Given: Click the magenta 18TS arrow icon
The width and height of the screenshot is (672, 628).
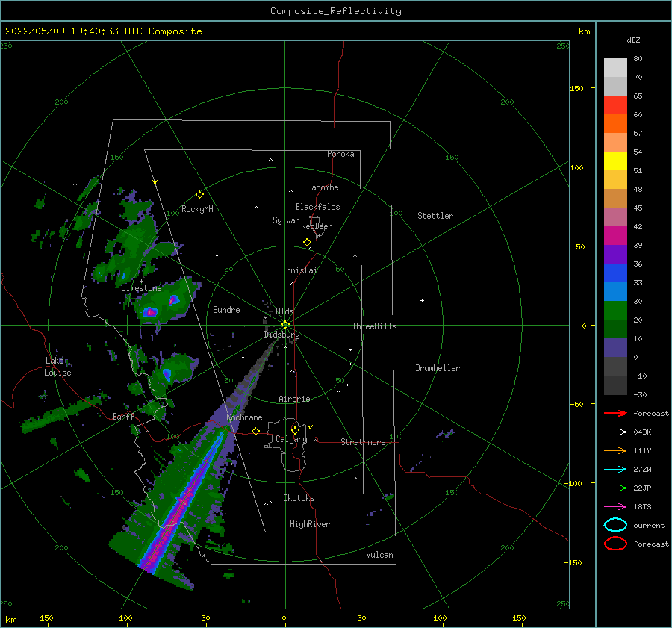Looking at the screenshot, I should (615, 507).
